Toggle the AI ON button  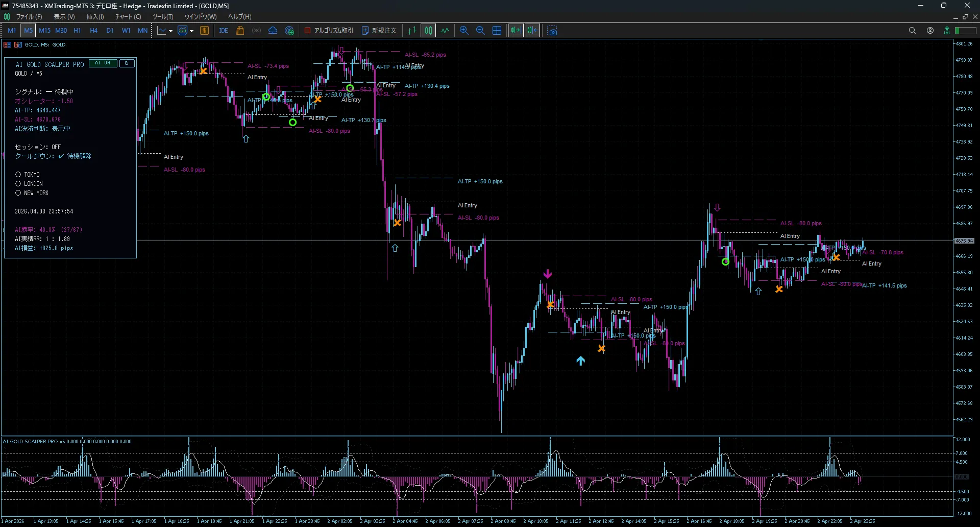click(103, 63)
